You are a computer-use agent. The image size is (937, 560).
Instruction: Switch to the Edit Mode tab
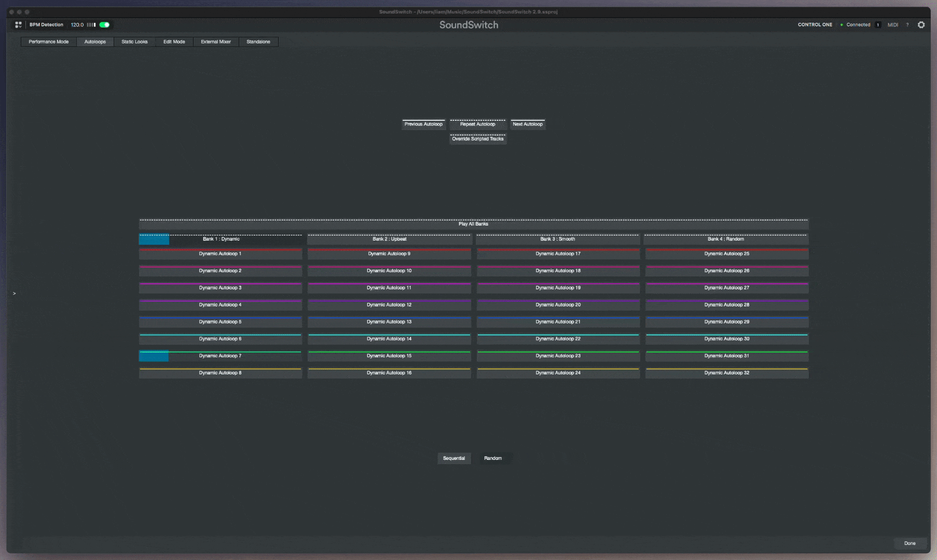tap(174, 42)
